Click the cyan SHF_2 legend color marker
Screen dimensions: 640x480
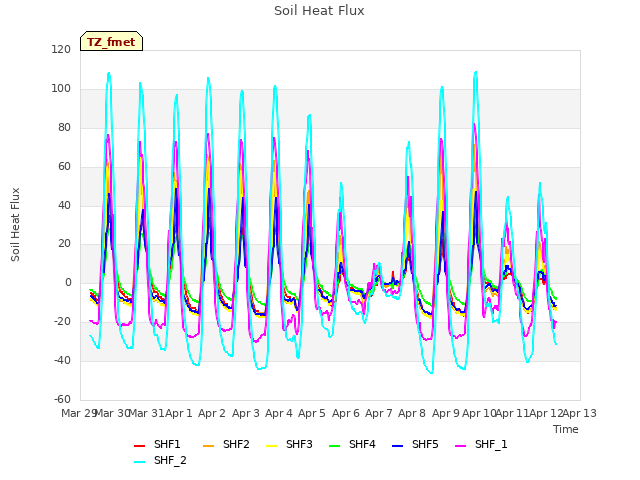pos(140,462)
